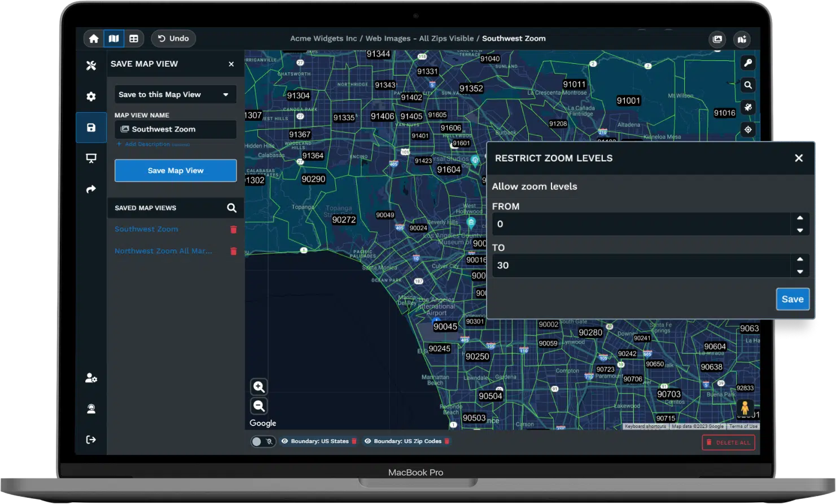
Task: Select the key icon on the map toolbar
Action: tap(747, 63)
